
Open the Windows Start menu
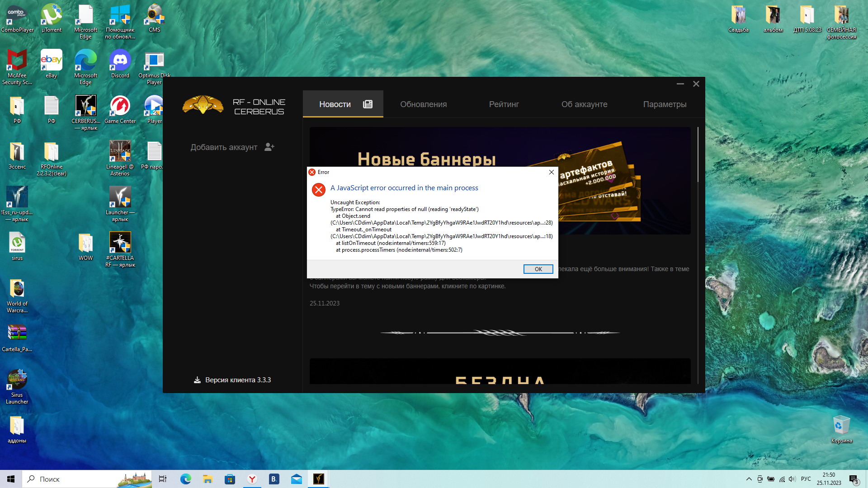click(x=11, y=479)
